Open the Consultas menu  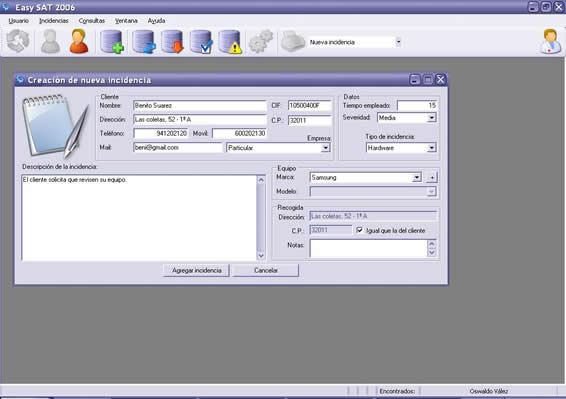click(92, 21)
